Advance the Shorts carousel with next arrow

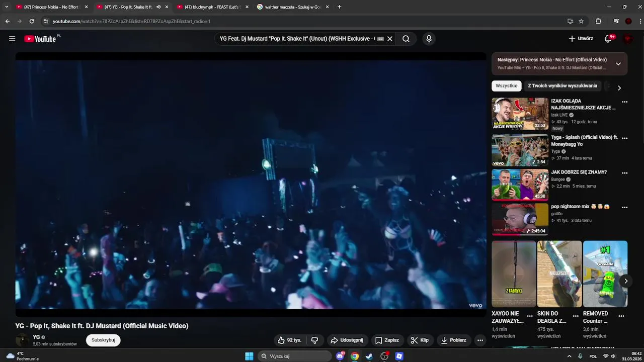click(x=625, y=281)
